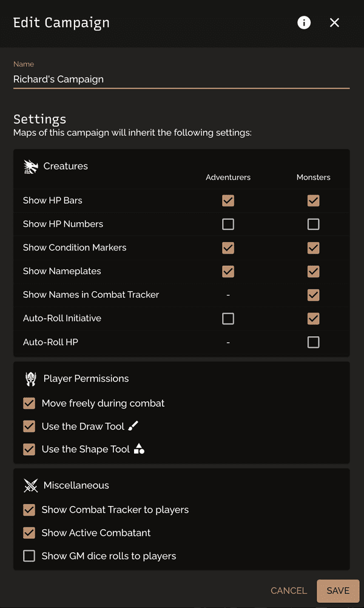Click the crossed swords Miscellaneous icon
The width and height of the screenshot is (364, 608).
30,485
